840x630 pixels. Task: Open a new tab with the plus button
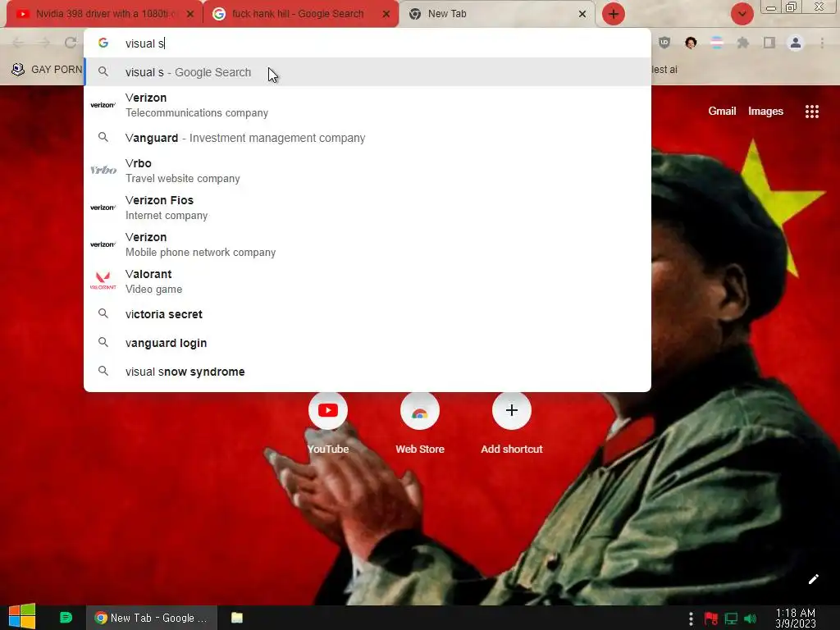(614, 14)
